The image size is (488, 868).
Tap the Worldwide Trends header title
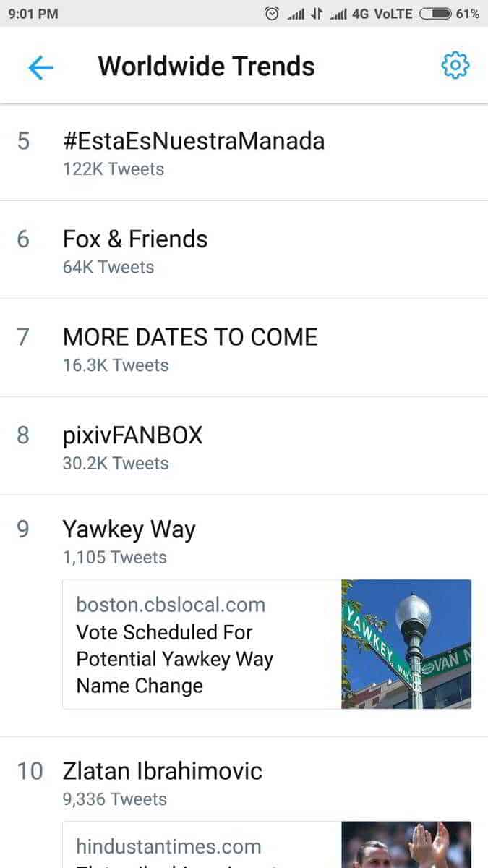click(206, 67)
